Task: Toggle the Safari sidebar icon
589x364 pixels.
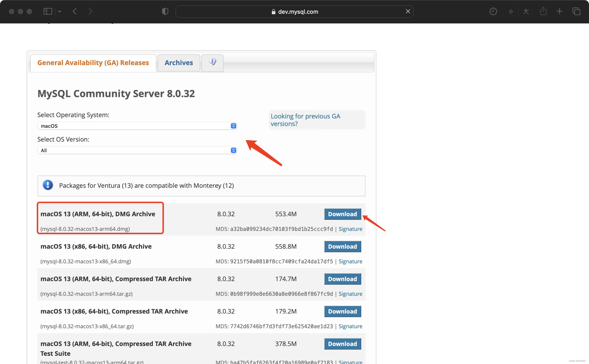Action: coord(48,11)
